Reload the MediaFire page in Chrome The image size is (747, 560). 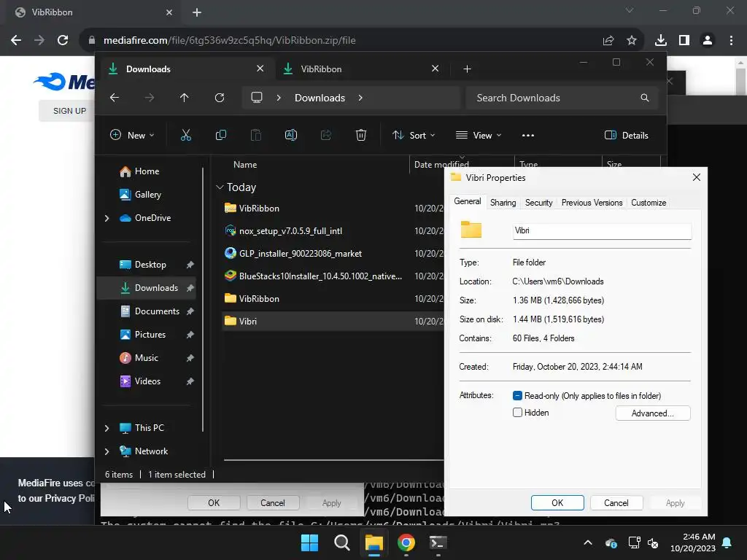pyautogui.click(x=63, y=40)
